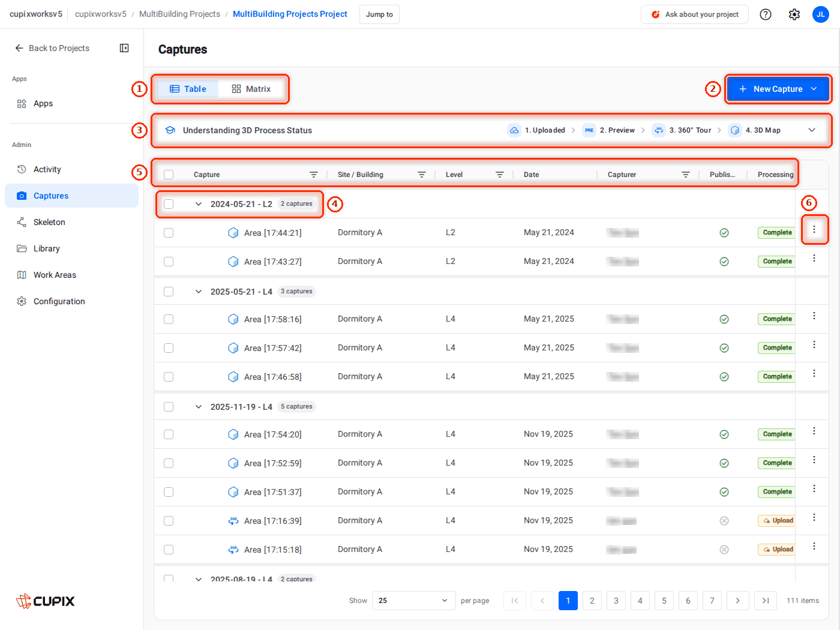Image resolution: width=840 pixels, height=630 pixels.
Task: Click 360 tour icon for Area [17:15:18]
Action: point(233,550)
